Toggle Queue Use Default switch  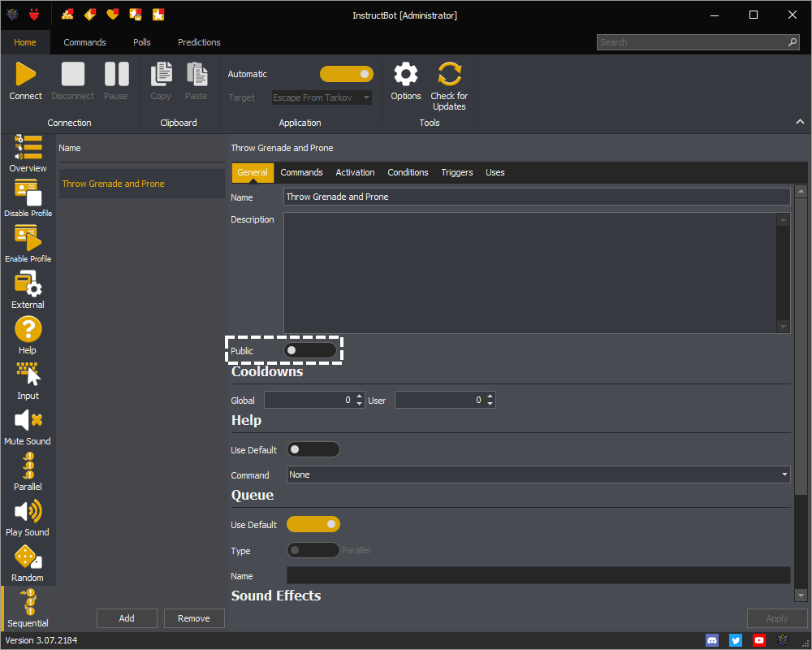click(313, 524)
